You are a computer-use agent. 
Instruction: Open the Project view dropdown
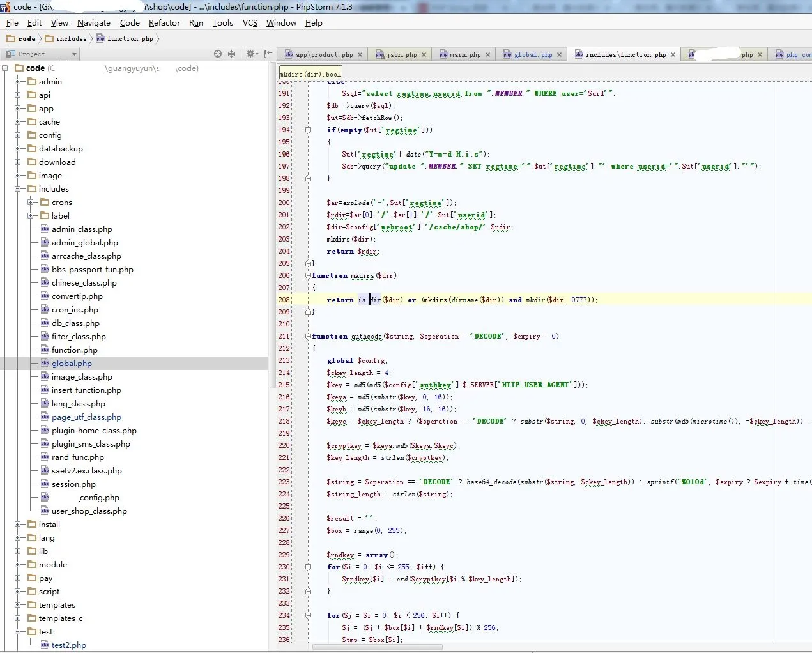74,54
